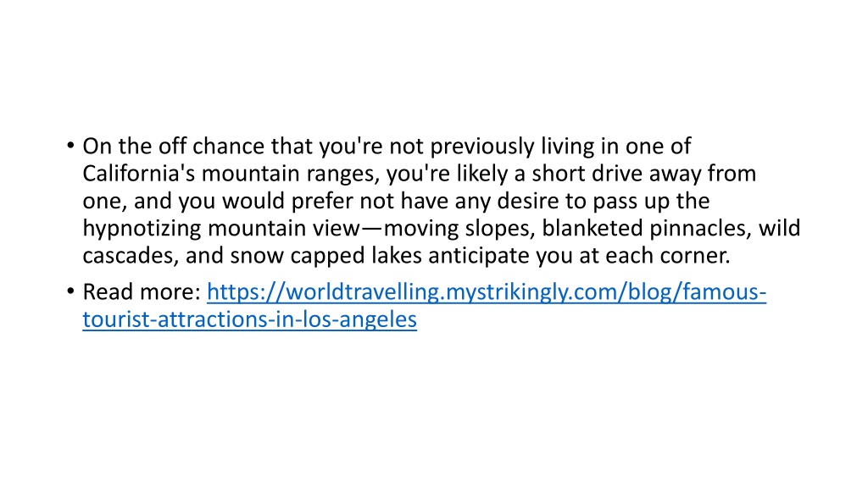Click the 'tourist-attractions-in-los-angeles' link portion

(x=250, y=319)
